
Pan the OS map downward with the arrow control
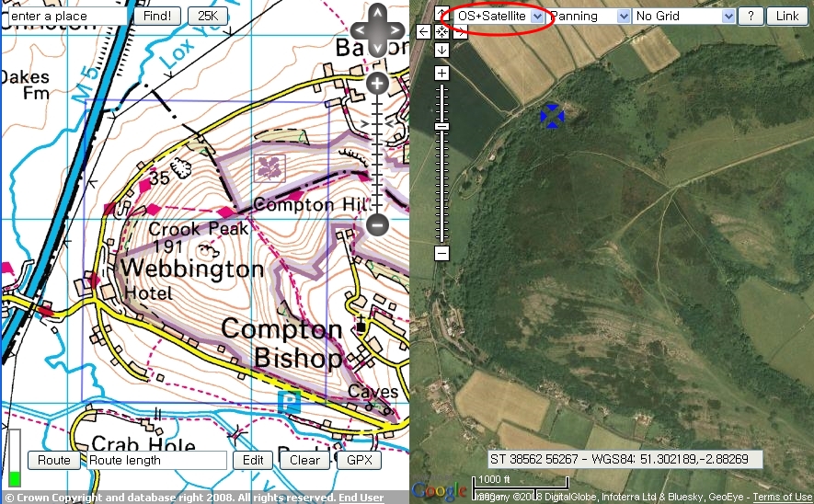point(377,48)
